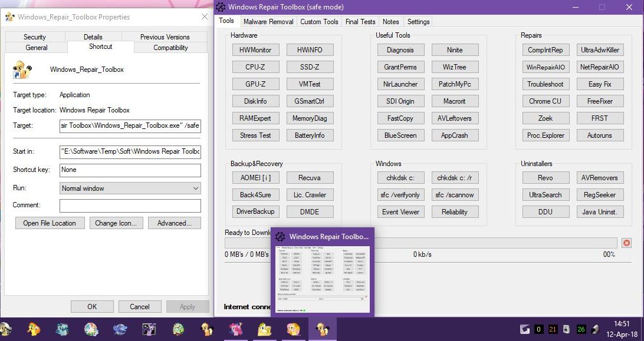Open the Recuva recovery tool
The height and width of the screenshot is (341, 644).
click(x=310, y=178)
